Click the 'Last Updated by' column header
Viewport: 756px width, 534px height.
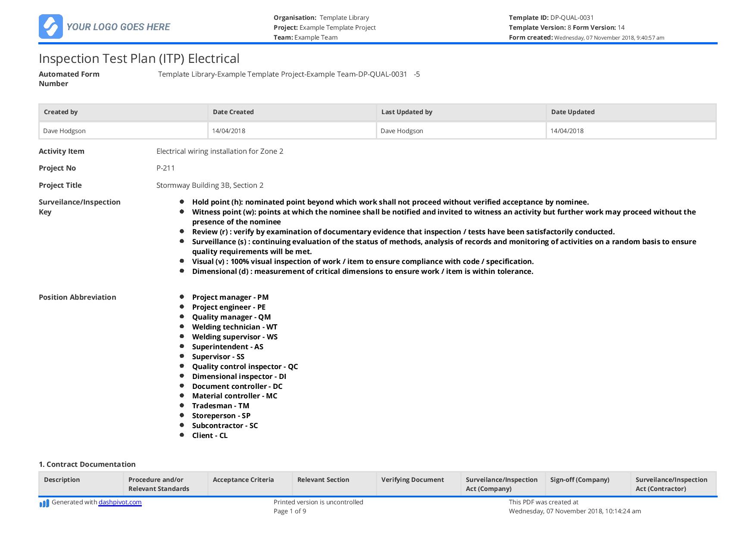(406, 112)
